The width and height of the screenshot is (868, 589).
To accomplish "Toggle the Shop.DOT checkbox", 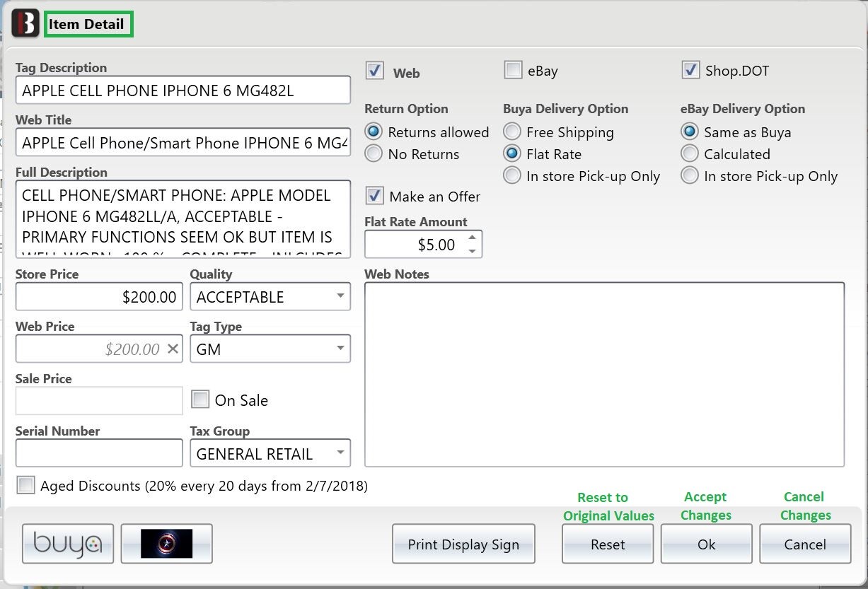I will (690, 70).
